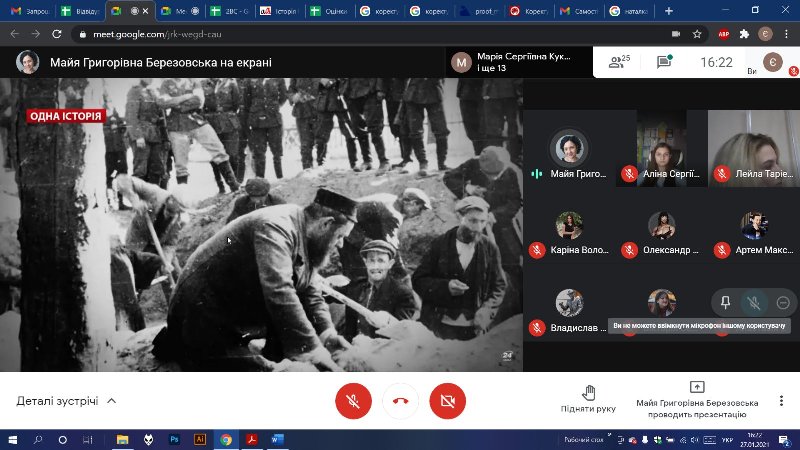Click the remove participant icon on the tile
Image resolution: width=800 pixels, height=450 pixels.
click(783, 302)
